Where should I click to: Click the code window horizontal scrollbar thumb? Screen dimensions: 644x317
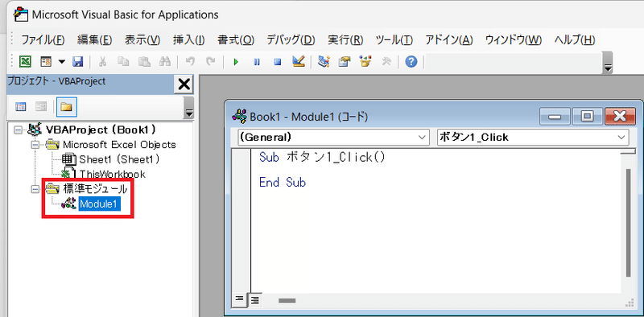287,301
